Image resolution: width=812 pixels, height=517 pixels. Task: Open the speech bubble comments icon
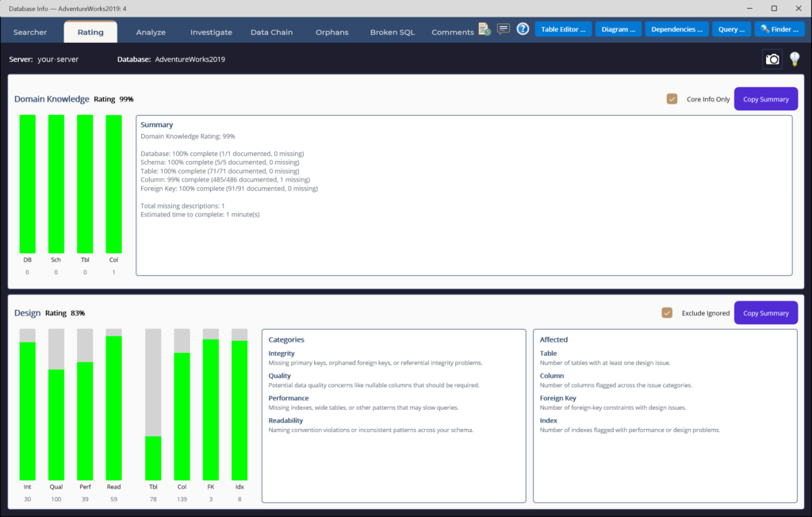pyautogui.click(x=504, y=29)
